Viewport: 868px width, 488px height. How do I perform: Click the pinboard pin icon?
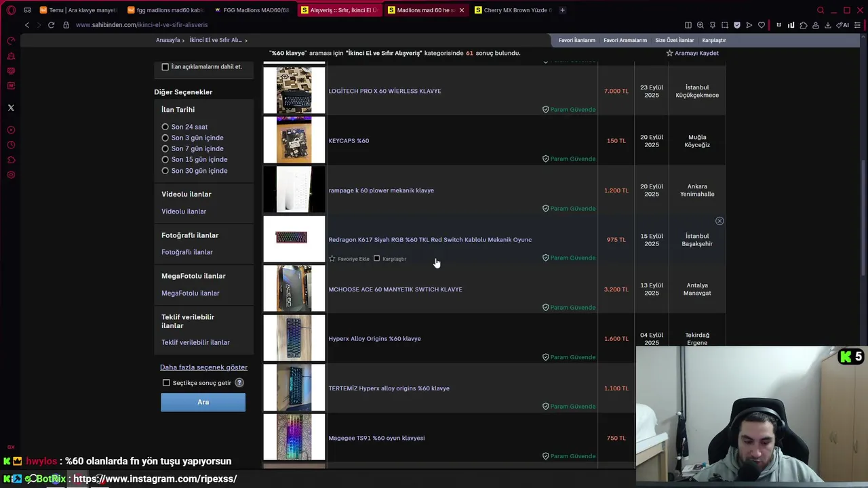click(713, 25)
